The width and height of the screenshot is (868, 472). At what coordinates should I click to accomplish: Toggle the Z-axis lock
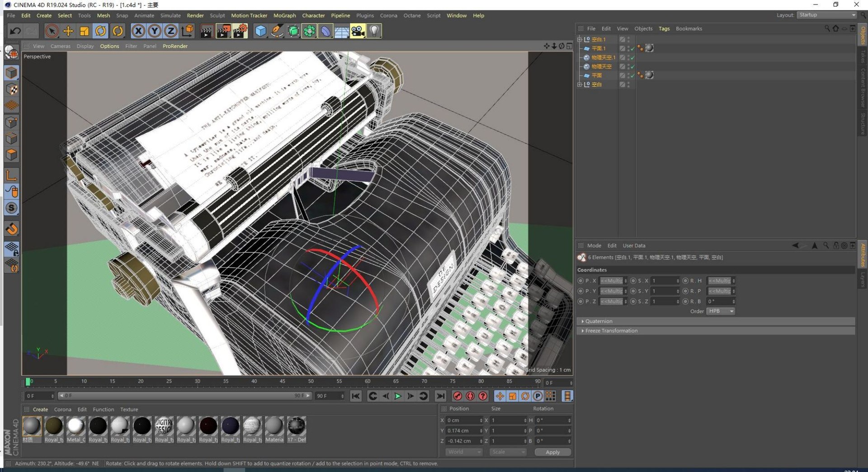click(170, 31)
